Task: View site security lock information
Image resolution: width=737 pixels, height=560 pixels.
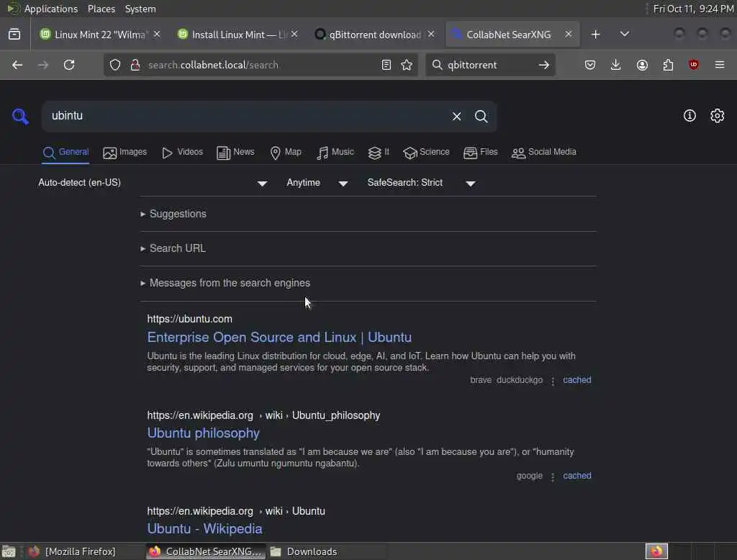Action: point(135,65)
